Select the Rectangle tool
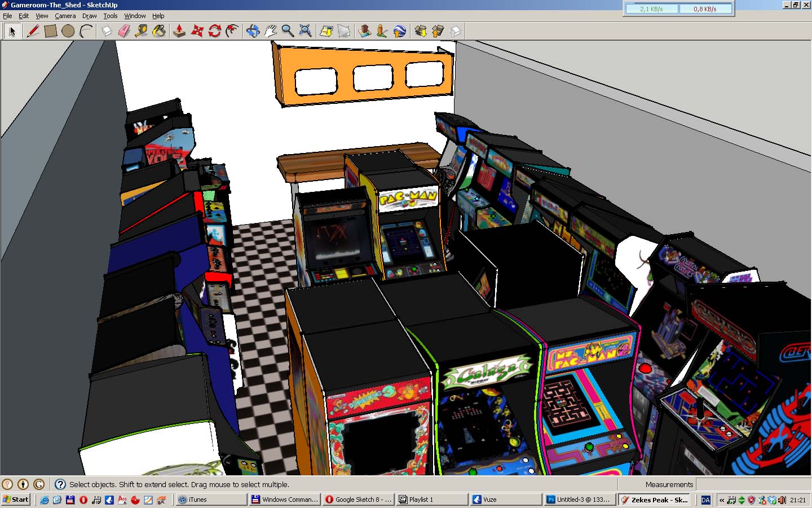This screenshot has height=508, width=812. point(50,31)
